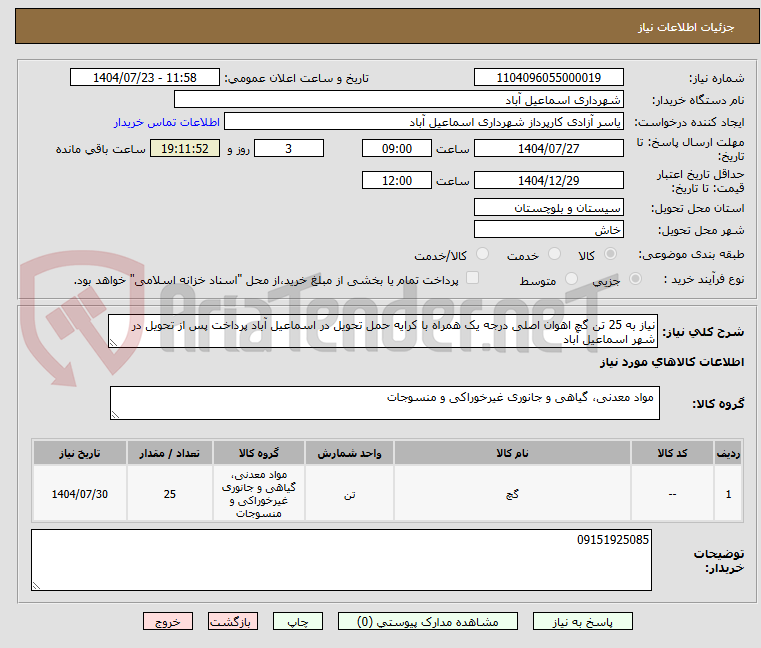
Task: Click the گچ item name cell
Action: click(x=512, y=494)
